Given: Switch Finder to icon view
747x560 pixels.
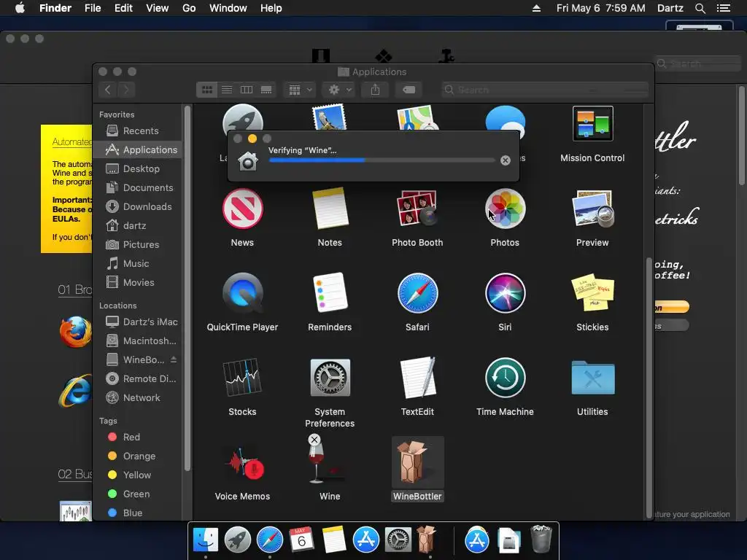Looking at the screenshot, I should coord(206,90).
